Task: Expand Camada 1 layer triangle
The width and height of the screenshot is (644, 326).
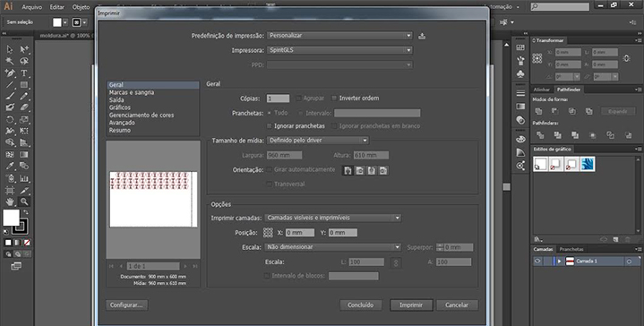Action: pos(559,262)
